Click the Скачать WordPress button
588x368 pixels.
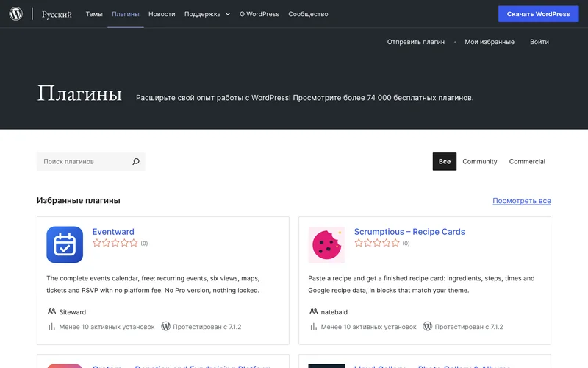[x=539, y=14]
